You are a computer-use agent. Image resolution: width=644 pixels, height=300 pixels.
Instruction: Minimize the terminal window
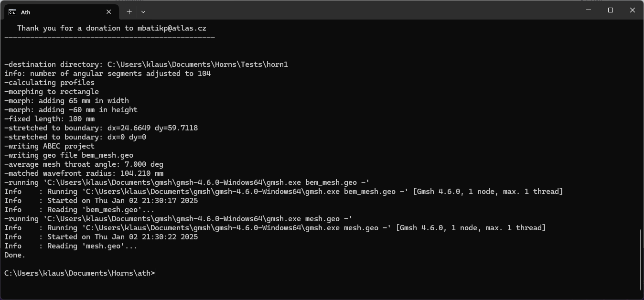[x=589, y=10]
